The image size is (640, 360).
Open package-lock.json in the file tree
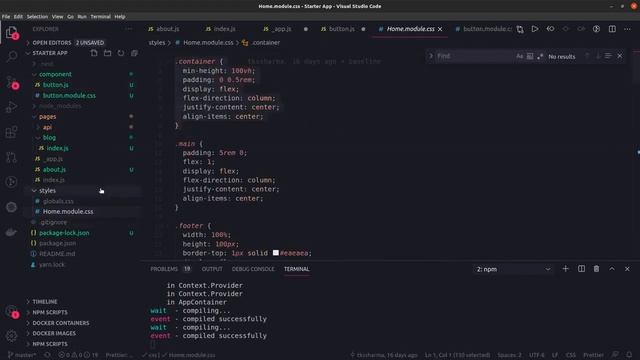[x=64, y=233]
